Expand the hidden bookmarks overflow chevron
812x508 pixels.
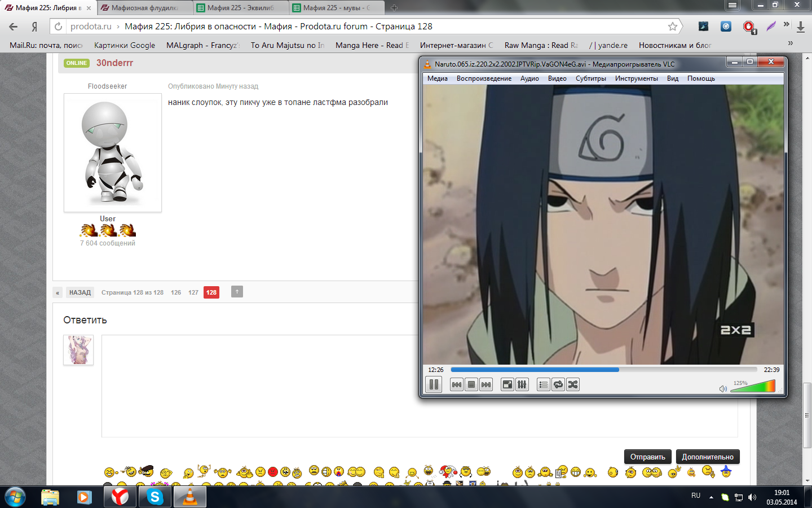pos(790,43)
